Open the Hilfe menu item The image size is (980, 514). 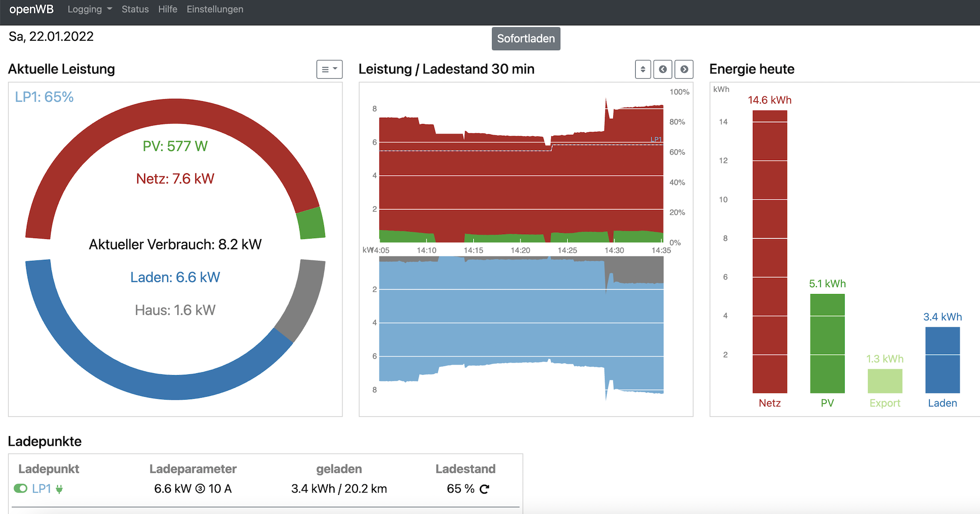coord(168,9)
